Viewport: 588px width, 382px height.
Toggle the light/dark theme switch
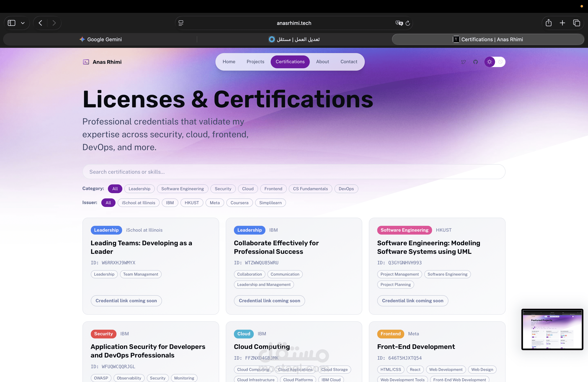click(495, 62)
